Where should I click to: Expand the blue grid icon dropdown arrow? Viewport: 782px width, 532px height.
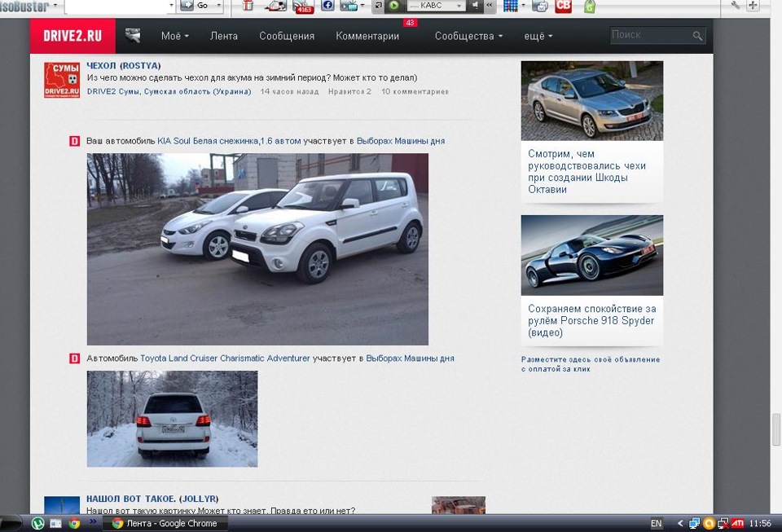(x=523, y=6)
